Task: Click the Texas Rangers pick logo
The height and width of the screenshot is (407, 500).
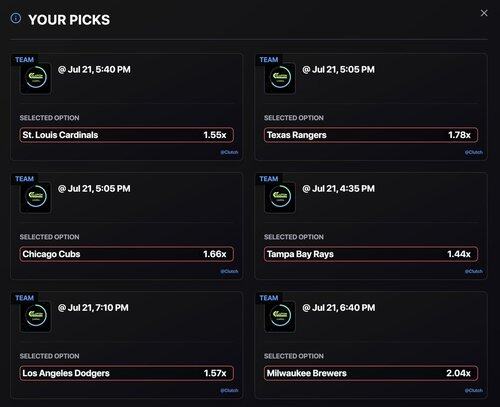Action: (x=280, y=78)
